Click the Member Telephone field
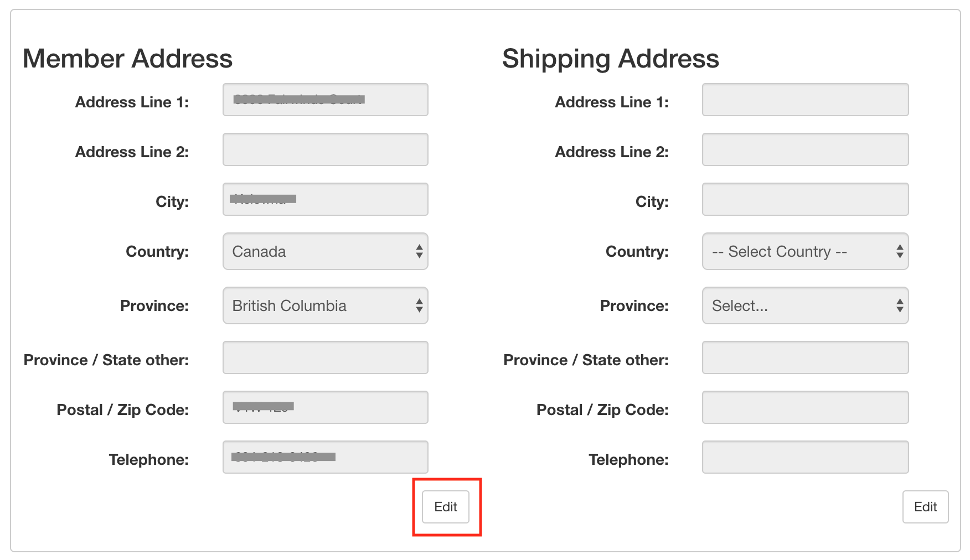Image resolution: width=970 pixels, height=560 pixels. [x=325, y=457]
